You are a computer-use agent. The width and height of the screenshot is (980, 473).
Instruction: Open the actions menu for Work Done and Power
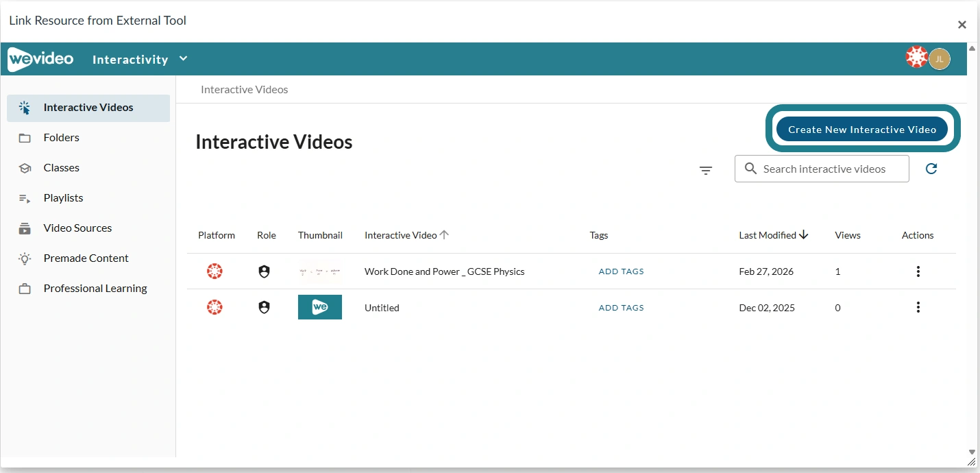(x=918, y=271)
